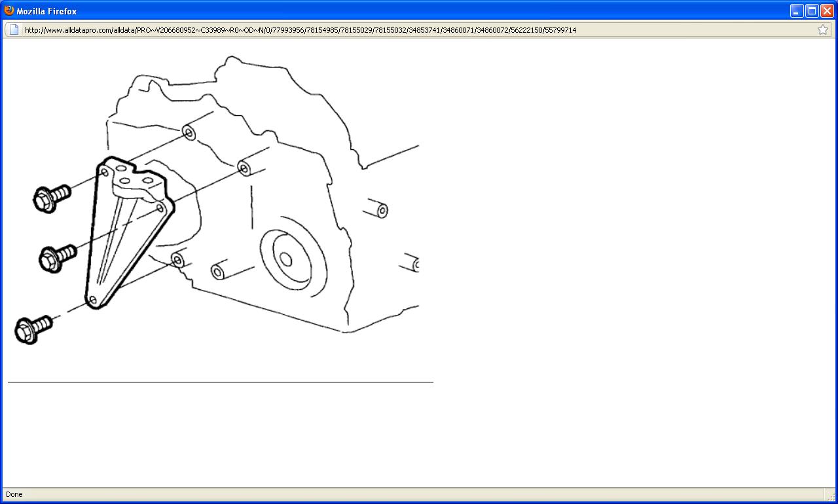Minimize the Mozilla Firefox window
Image resolution: width=838 pixels, height=504 pixels.
tap(796, 10)
